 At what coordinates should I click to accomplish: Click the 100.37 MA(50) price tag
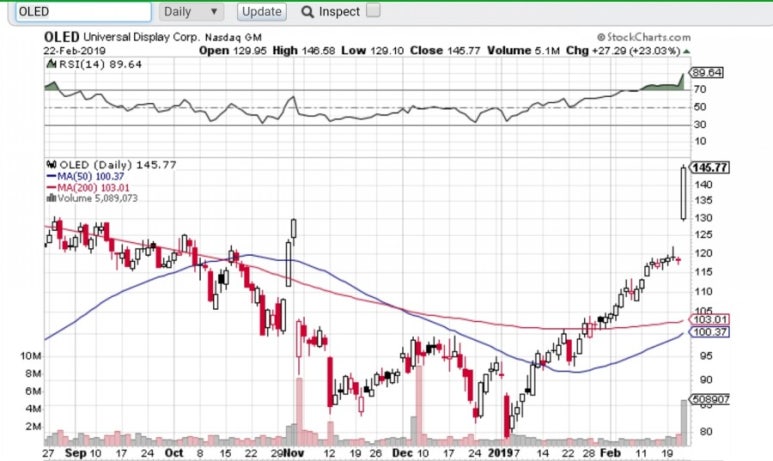709,332
